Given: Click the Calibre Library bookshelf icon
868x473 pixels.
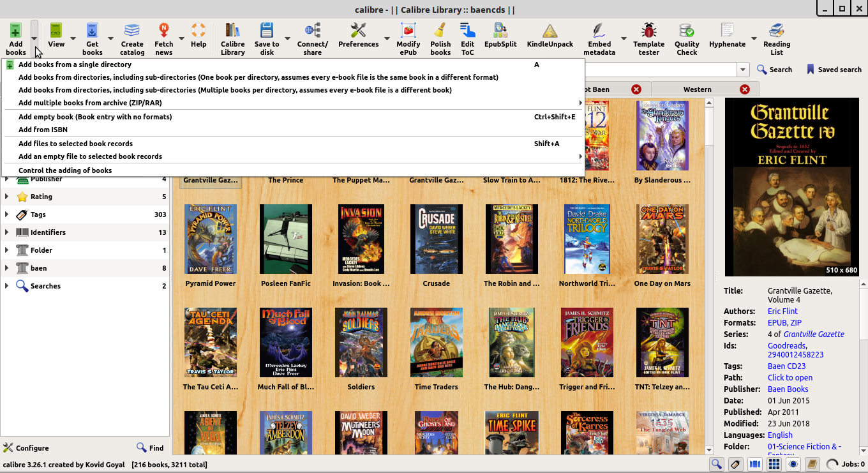Looking at the screenshot, I should click(x=233, y=30).
